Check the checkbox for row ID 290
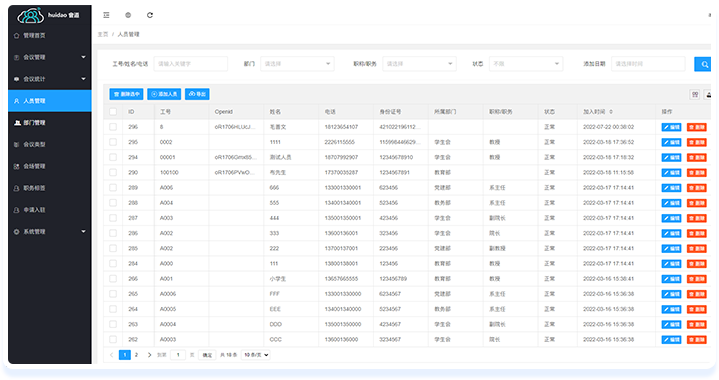The height and width of the screenshot is (380, 719). click(113, 172)
